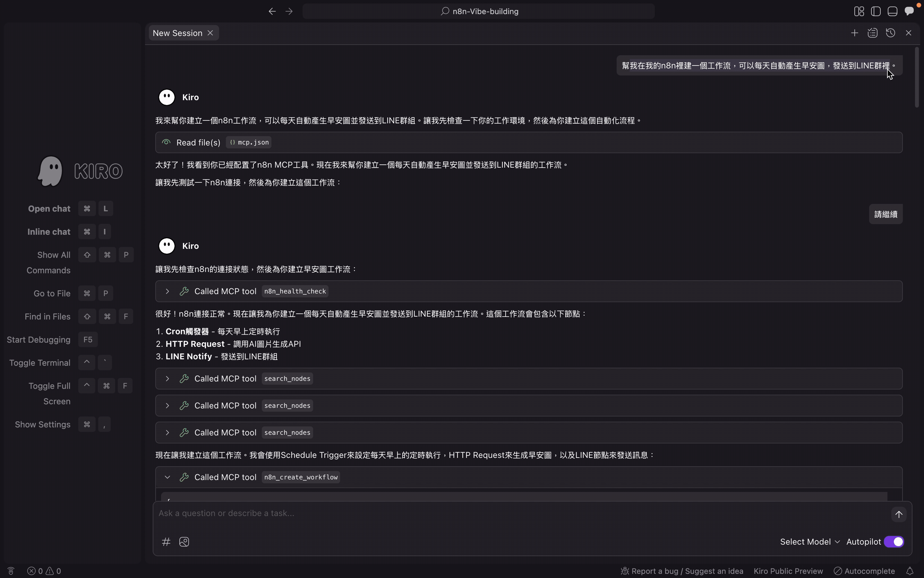Collapse the n8n_create_workflow MCP tool call

click(167, 477)
